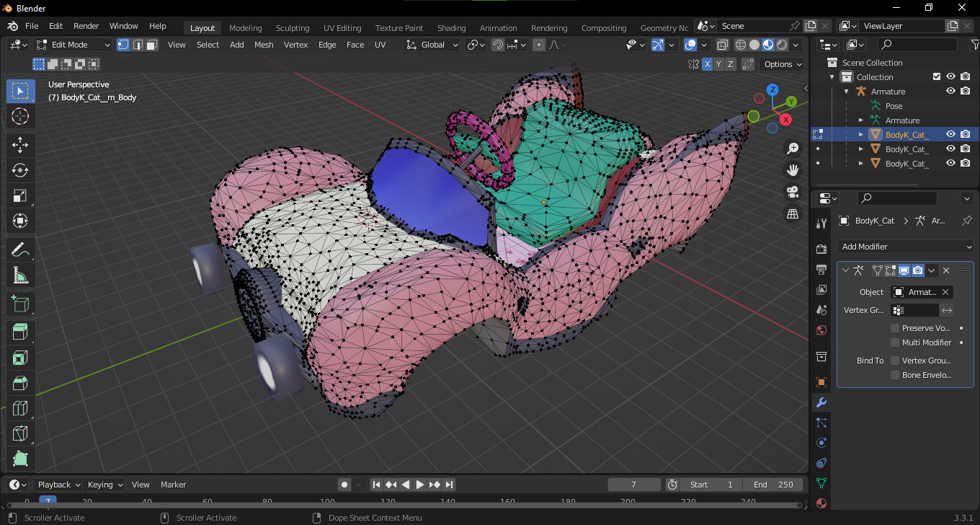The image size is (980, 525).
Task: Select the Particle Properties tab
Action: [x=821, y=422]
